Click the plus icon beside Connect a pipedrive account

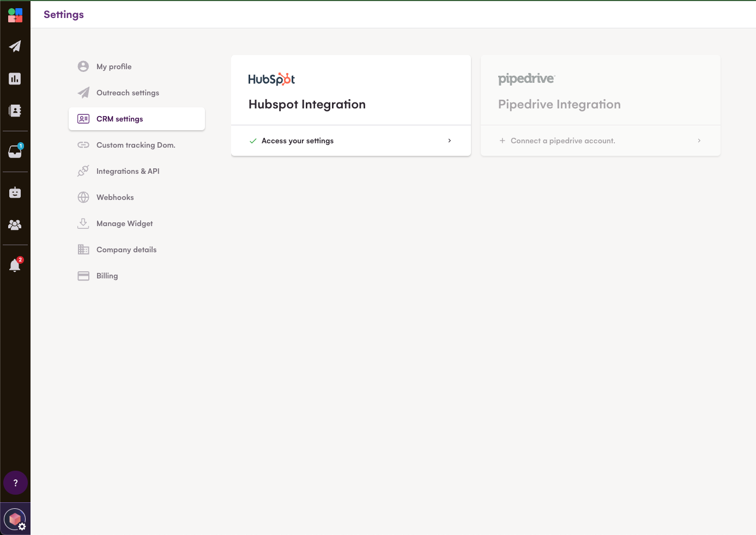503,141
